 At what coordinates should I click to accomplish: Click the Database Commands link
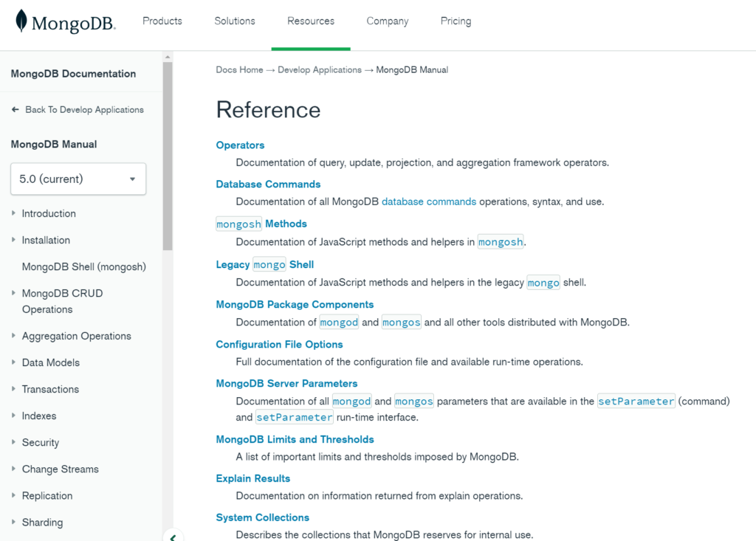coord(267,184)
